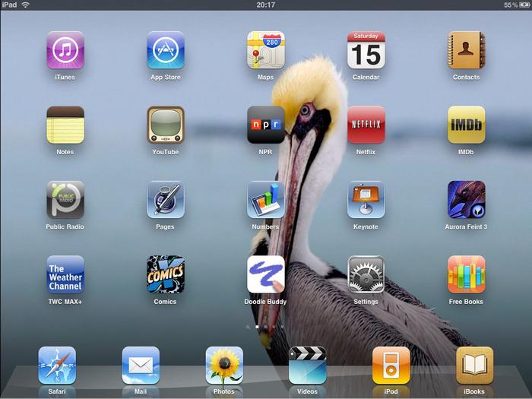Screen dimensions: 532x399
Task: Tap the "App Store" label text
Action: pos(166,78)
